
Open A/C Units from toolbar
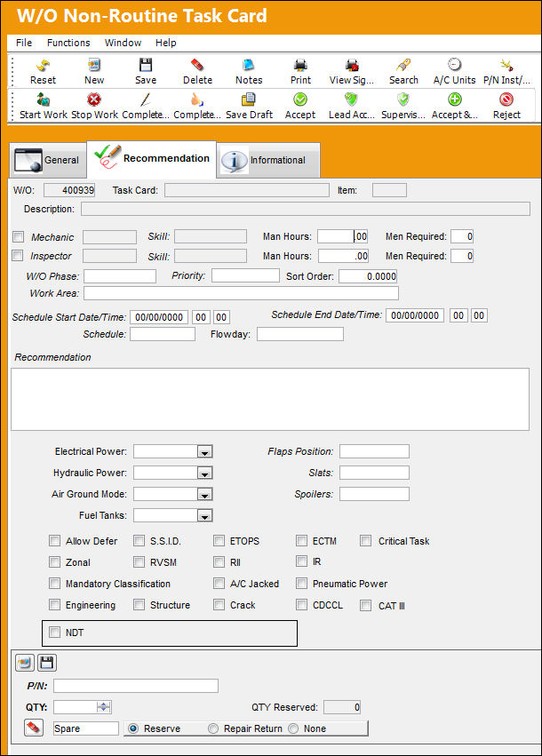click(x=454, y=65)
